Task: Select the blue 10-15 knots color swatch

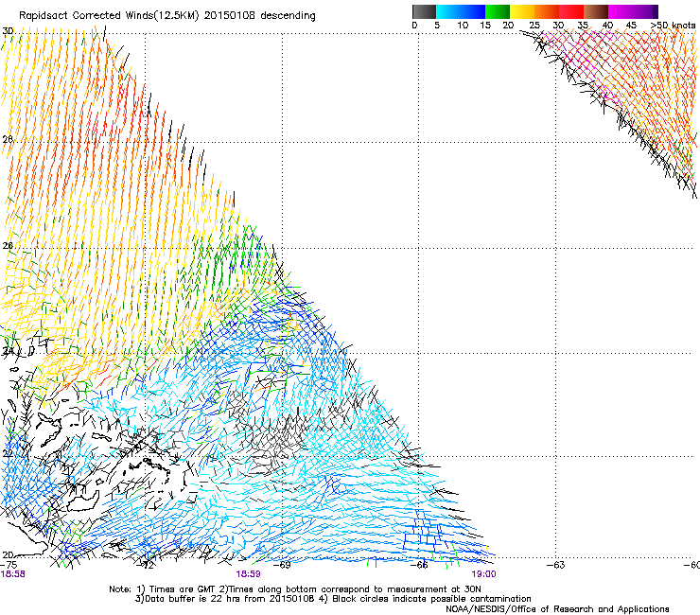Action: pyautogui.click(x=473, y=11)
